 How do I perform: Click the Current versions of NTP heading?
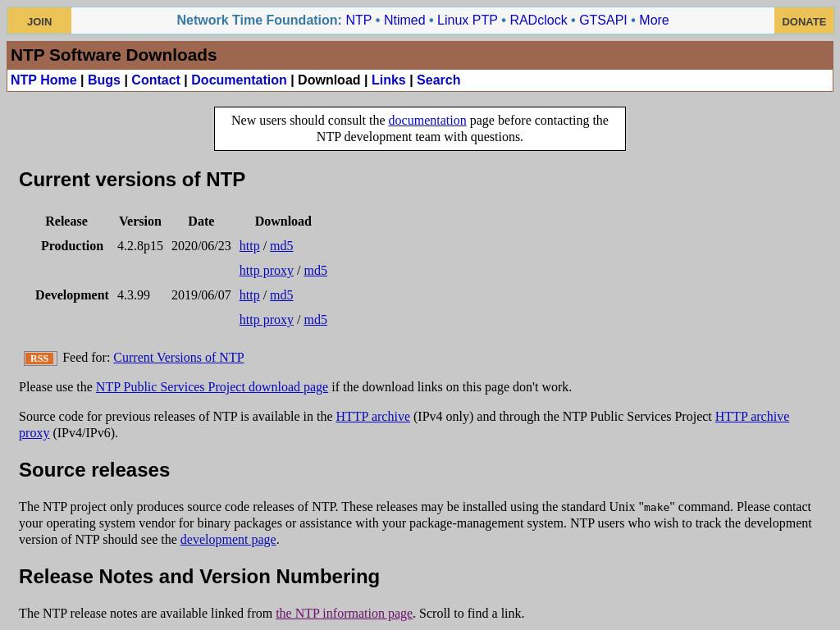coord(132,180)
